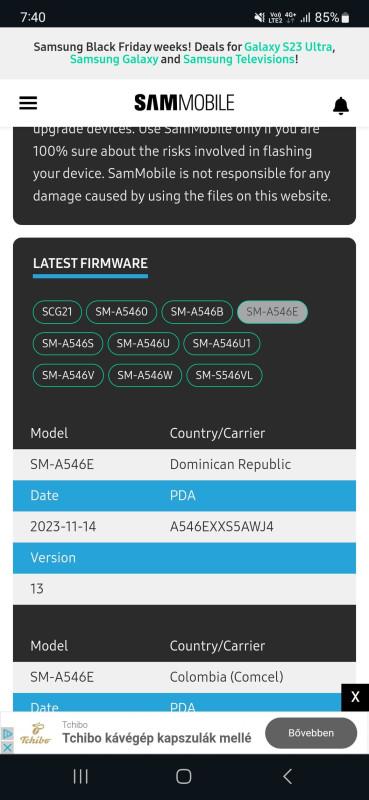
Task: Tap the Version header label
Action: [53, 558]
